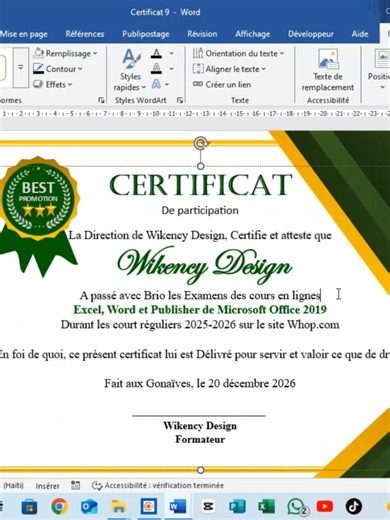The width and height of the screenshot is (390, 520).
Task: Click Créer un lien button
Action: 222,85
